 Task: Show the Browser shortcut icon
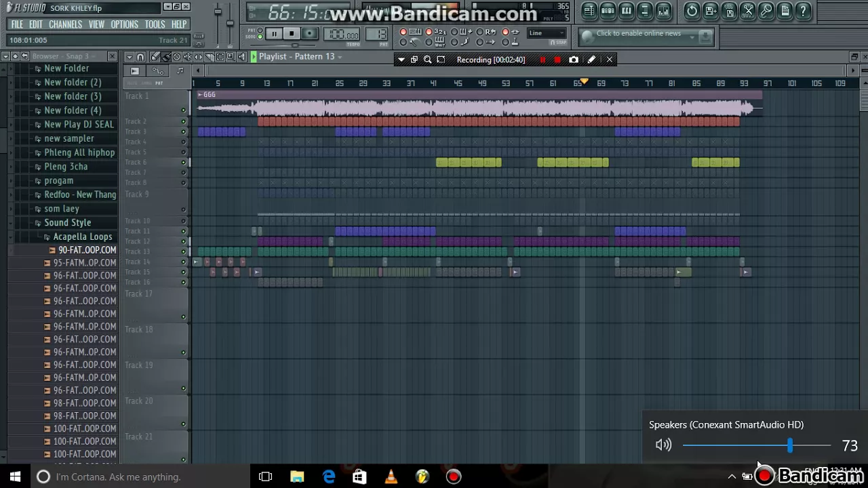coord(645,10)
